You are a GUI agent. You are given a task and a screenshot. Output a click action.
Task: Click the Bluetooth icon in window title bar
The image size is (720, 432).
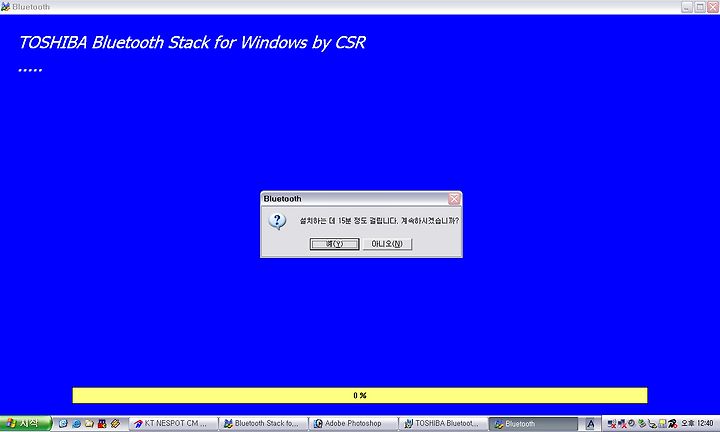5,7
